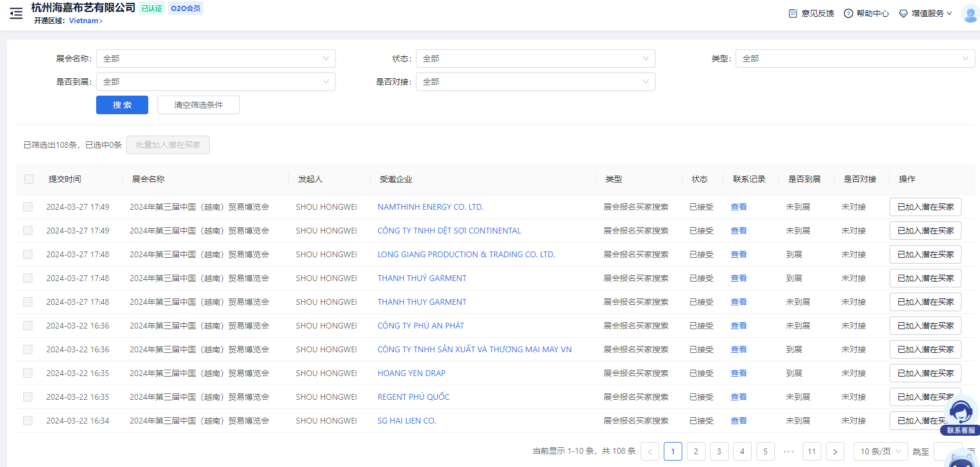Click the previous page arrow
Viewport: 980px width, 467px height.
tap(650, 451)
